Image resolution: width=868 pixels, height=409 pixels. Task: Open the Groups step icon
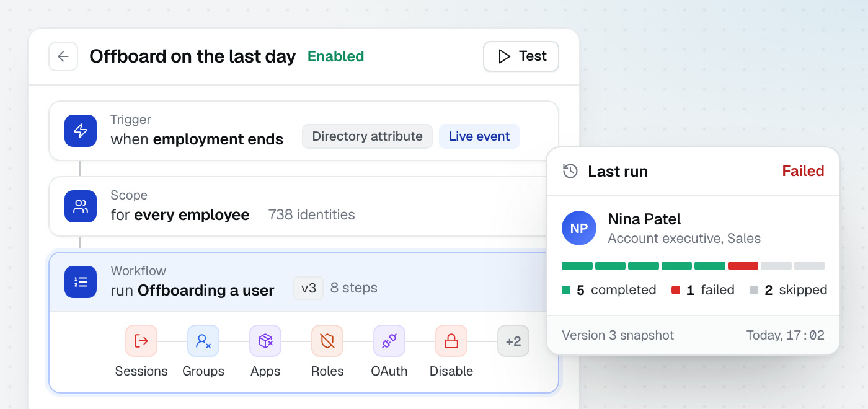pos(203,341)
